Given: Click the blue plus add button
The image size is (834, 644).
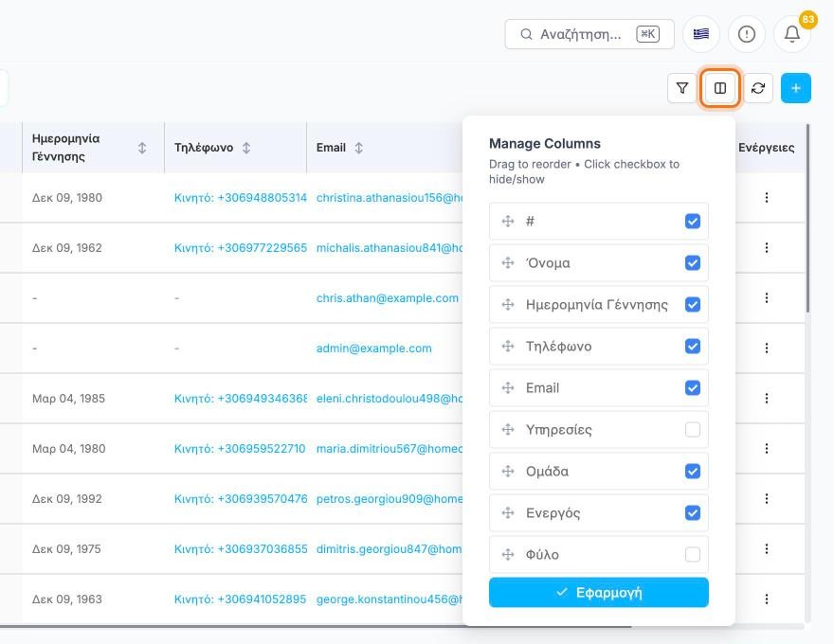Looking at the screenshot, I should 796,88.
